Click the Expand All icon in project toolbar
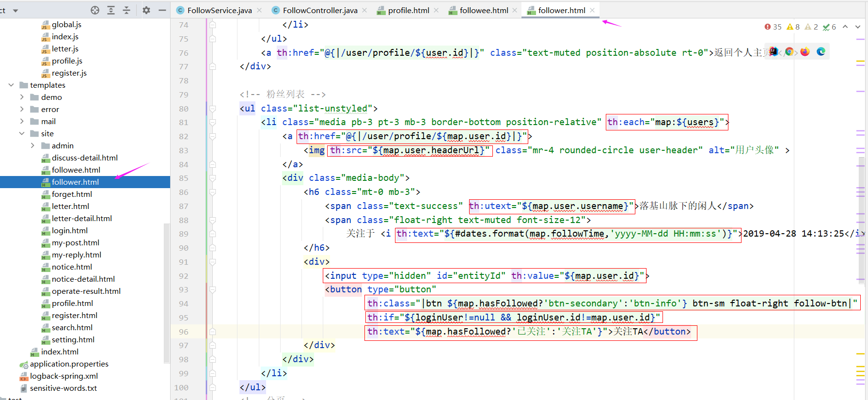868x400 pixels. [x=111, y=10]
